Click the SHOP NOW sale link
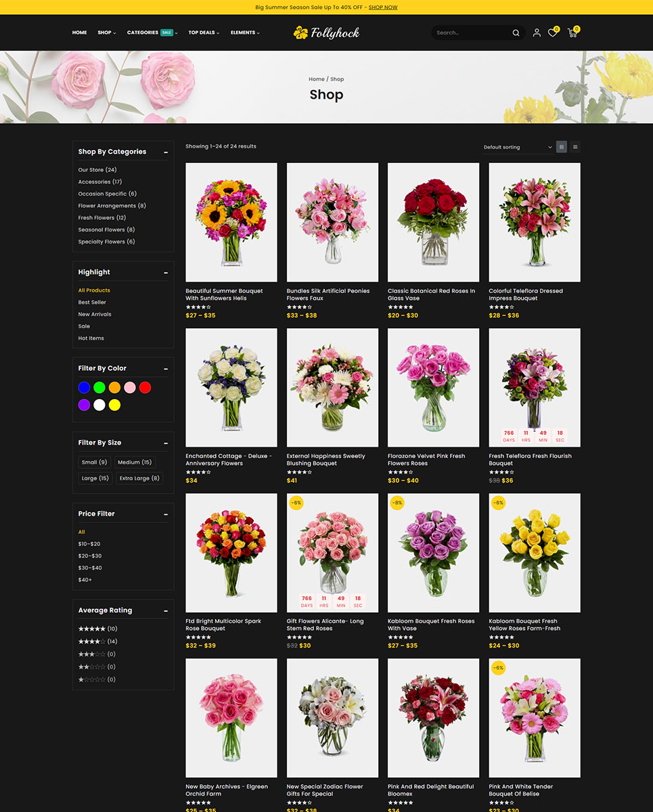 (383, 7)
